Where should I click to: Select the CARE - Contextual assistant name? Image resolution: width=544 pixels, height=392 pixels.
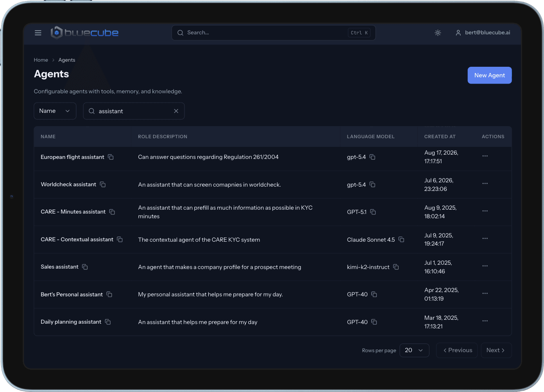point(77,239)
